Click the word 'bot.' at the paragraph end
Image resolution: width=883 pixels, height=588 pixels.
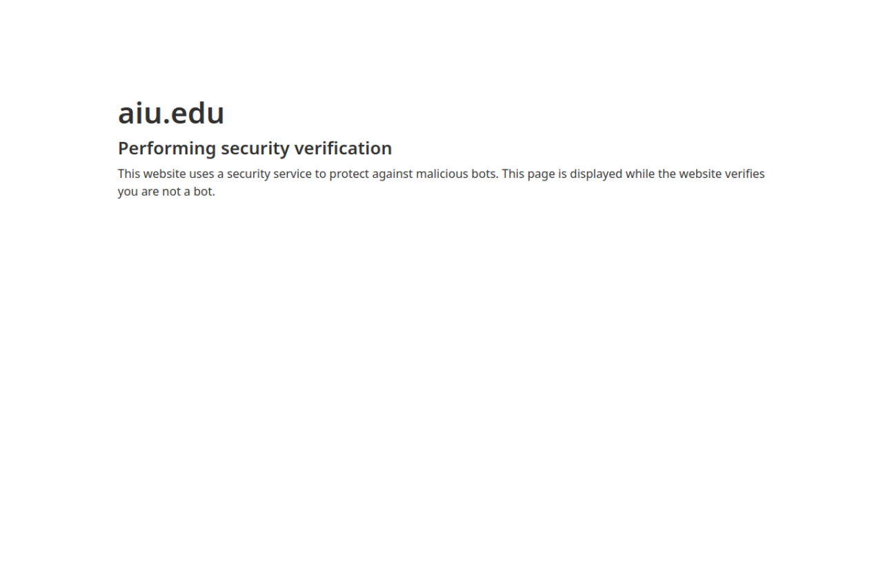[x=204, y=192]
